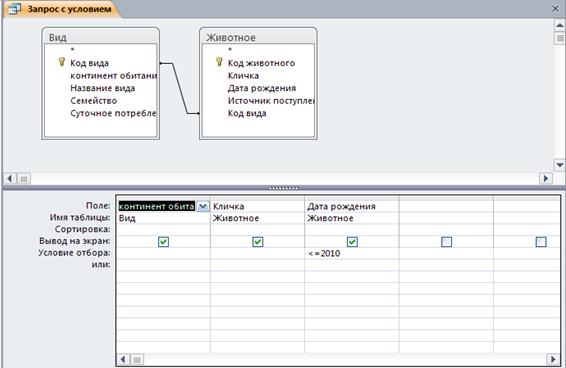Select the Семейство field
566x368 pixels.
(93, 101)
